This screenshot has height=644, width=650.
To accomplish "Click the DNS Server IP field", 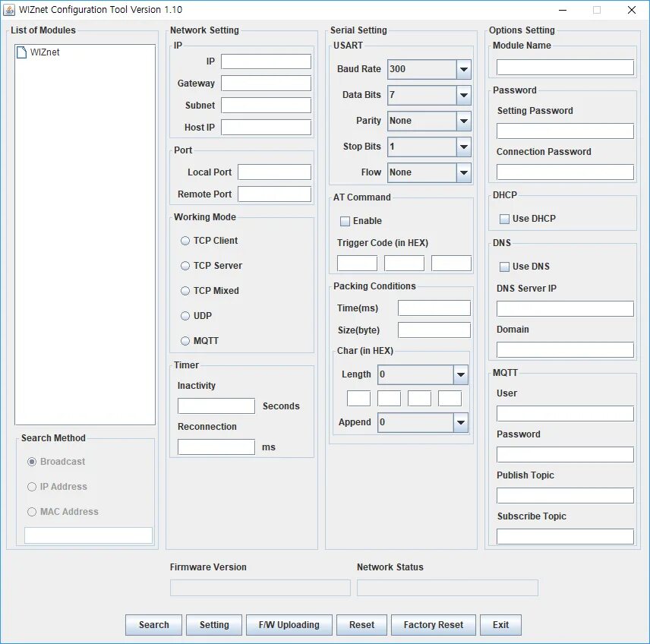I will tap(565, 309).
